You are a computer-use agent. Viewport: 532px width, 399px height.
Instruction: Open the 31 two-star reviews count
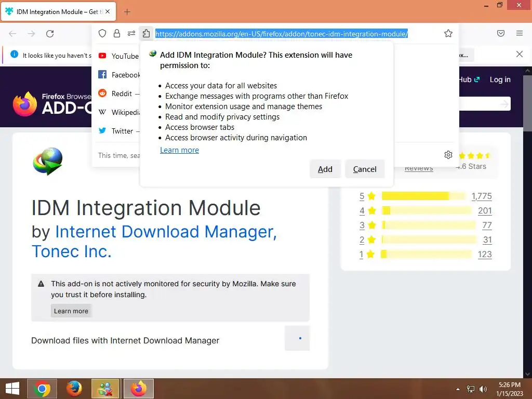[x=487, y=240]
